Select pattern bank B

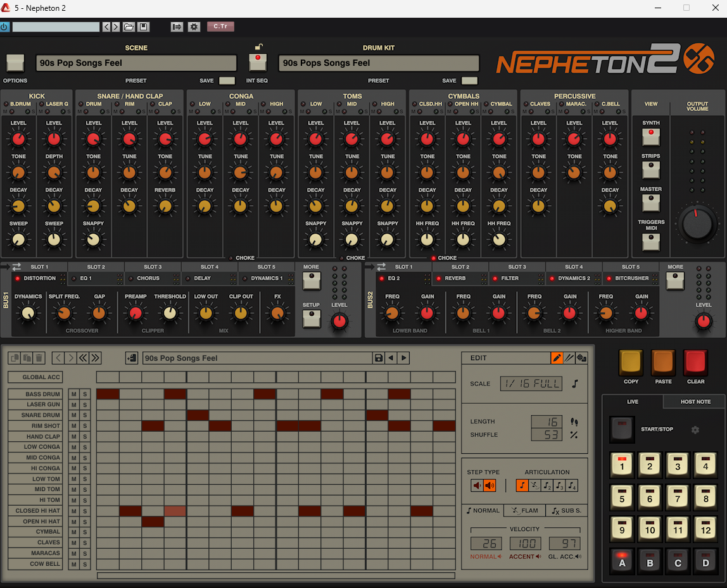650,561
